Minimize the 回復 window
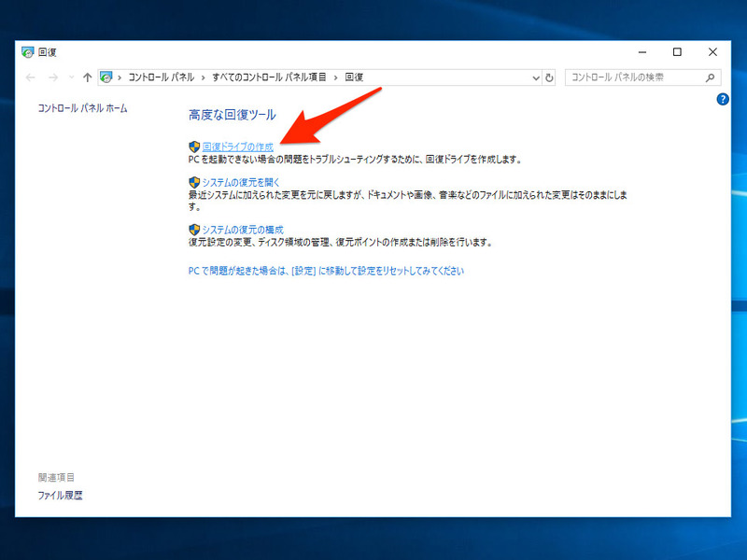The width and height of the screenshot is (747, 560). 642,52
